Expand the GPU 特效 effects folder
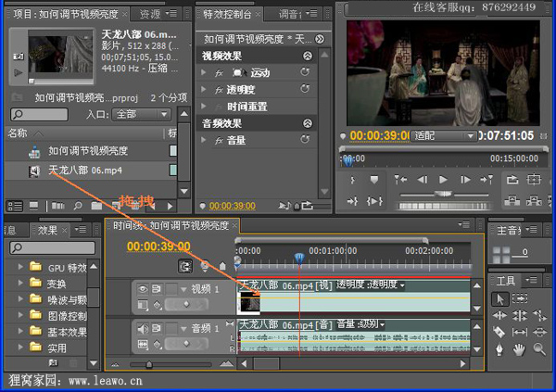The image size is (556, 392). pos(20,266)
